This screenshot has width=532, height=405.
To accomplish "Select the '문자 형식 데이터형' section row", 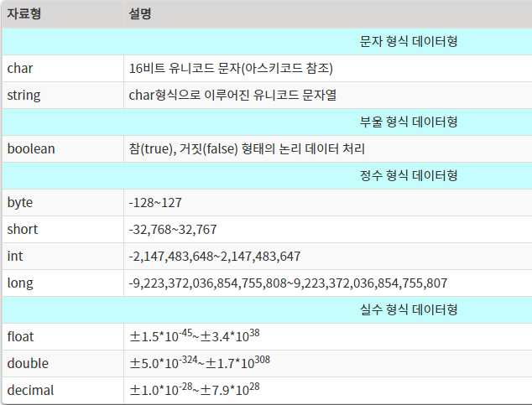I will tap(267, 41).
